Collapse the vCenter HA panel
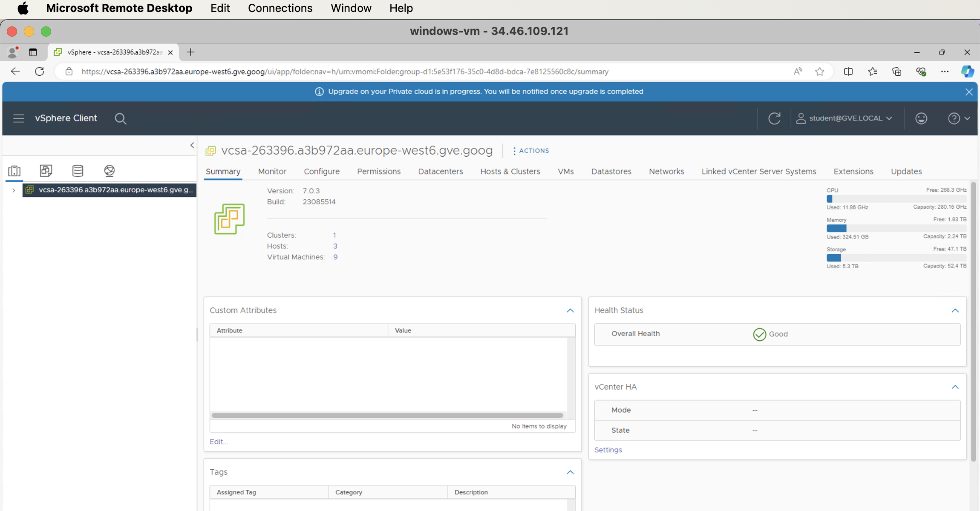The image size is (980, 511). 955,387
